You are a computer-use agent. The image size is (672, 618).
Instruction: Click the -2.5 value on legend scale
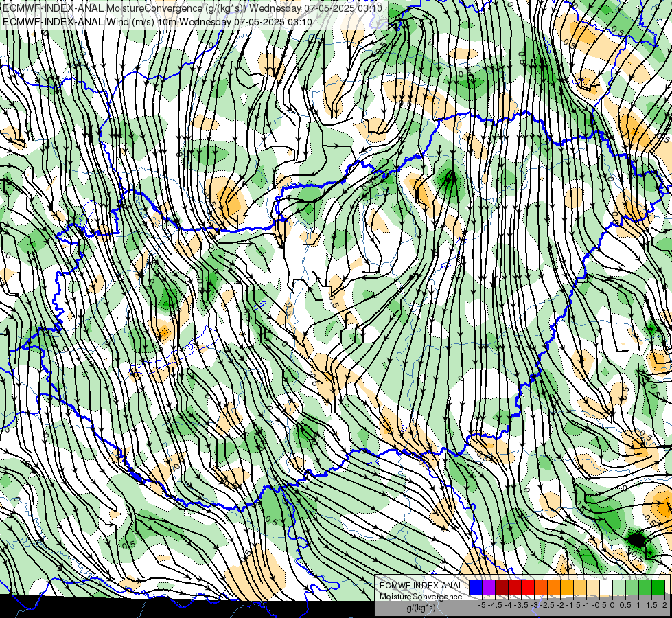point(548,605)
